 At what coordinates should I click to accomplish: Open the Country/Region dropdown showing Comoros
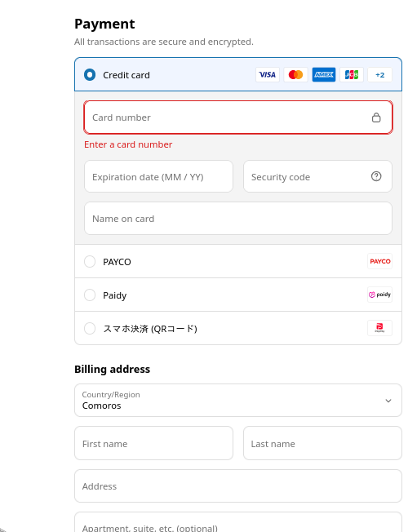[238, 401]
